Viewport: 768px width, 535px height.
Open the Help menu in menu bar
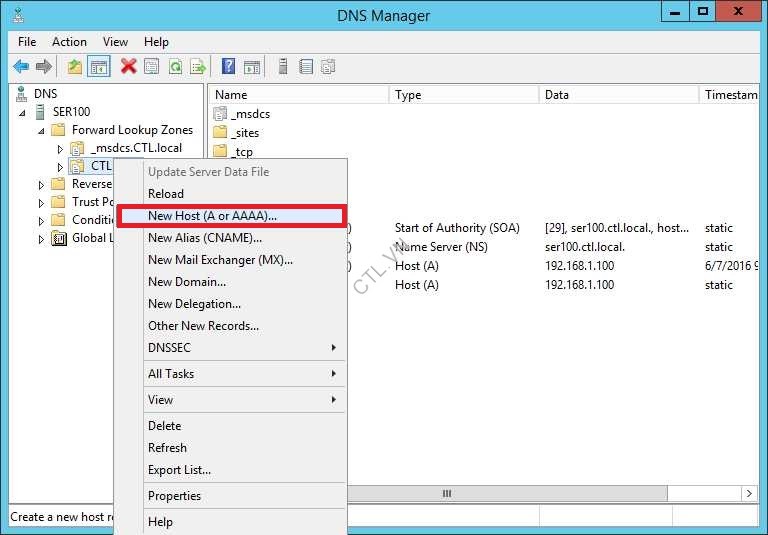pyautogui.click(x=156, y=42)
